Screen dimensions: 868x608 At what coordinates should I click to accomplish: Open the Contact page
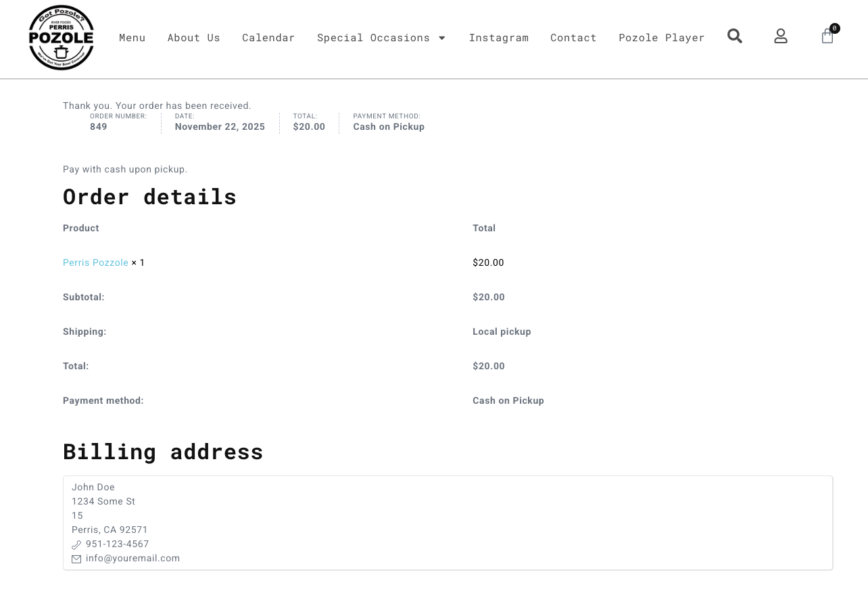point(573,38)
